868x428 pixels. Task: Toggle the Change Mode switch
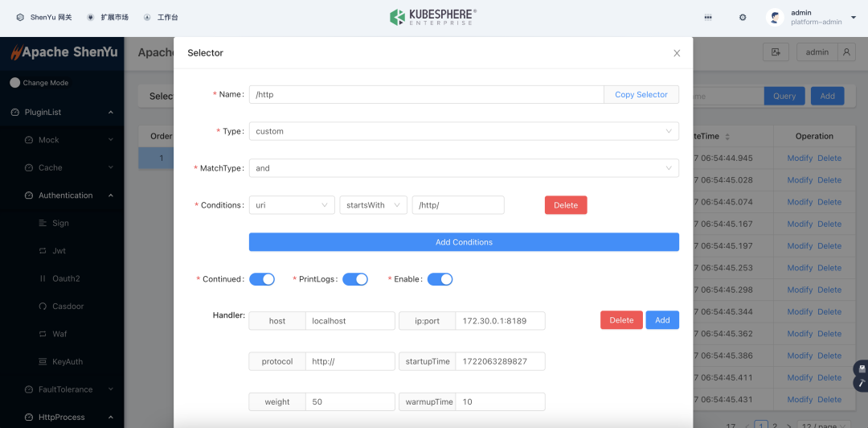[x=15, y=83]
